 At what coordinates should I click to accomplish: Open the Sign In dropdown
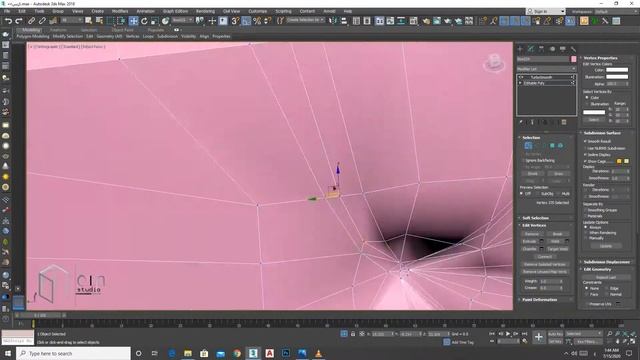click(545, 11)
